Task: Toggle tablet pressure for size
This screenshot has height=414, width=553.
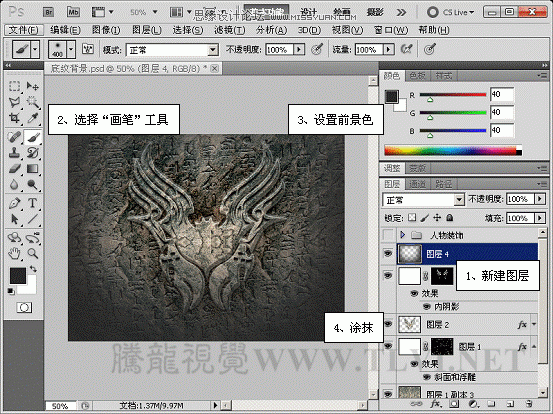Action: point(430,49)
